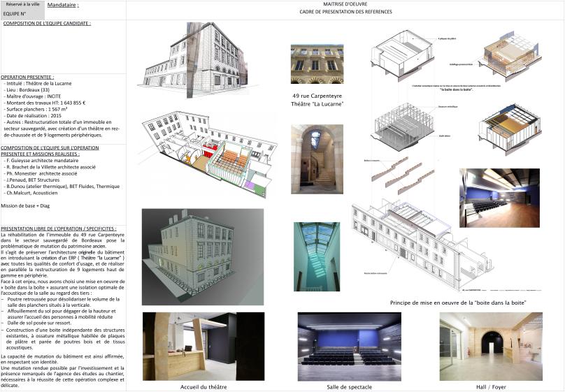Viewport: 565px width, 392px height.
Task: Click the "MAITRISE D'OEUVRE" title
Action: (345, 5)
